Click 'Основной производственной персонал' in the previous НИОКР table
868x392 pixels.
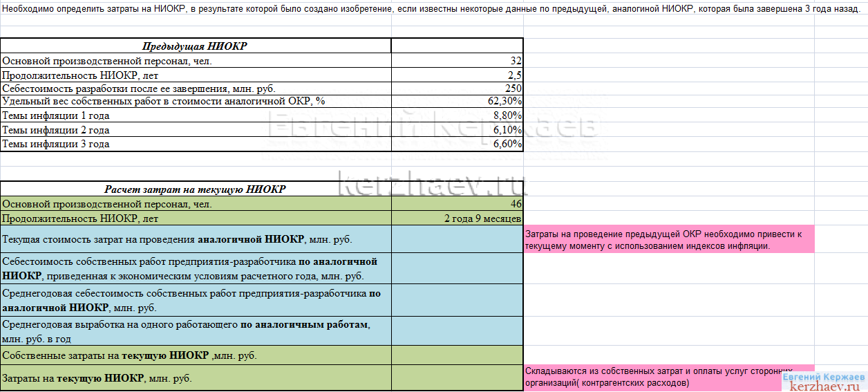click(x=107, y=61)
